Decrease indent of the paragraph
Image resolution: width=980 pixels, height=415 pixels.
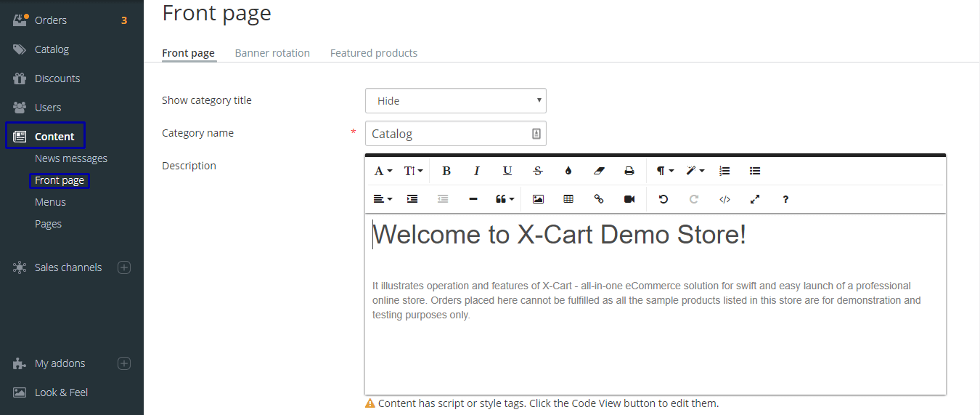click(443, 199)
